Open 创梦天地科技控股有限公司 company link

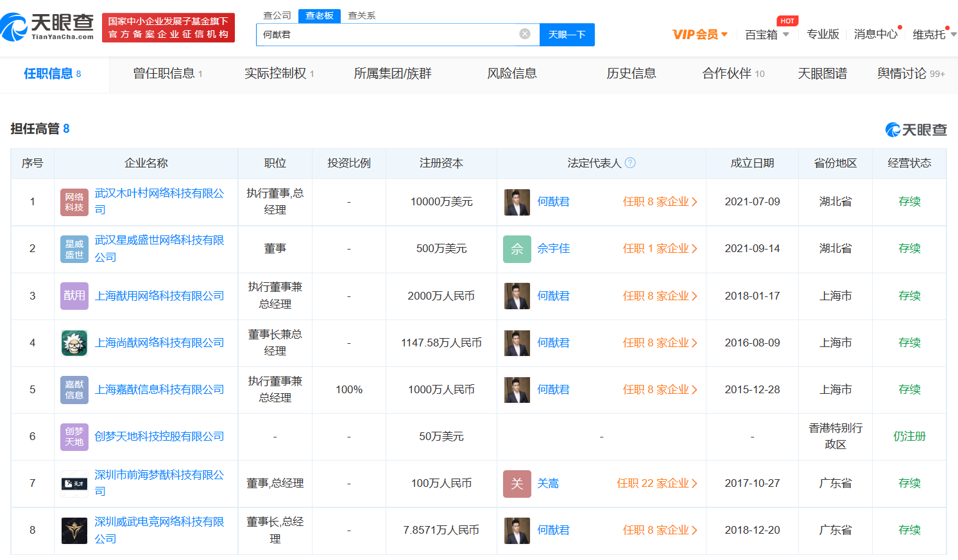[160, 436]
